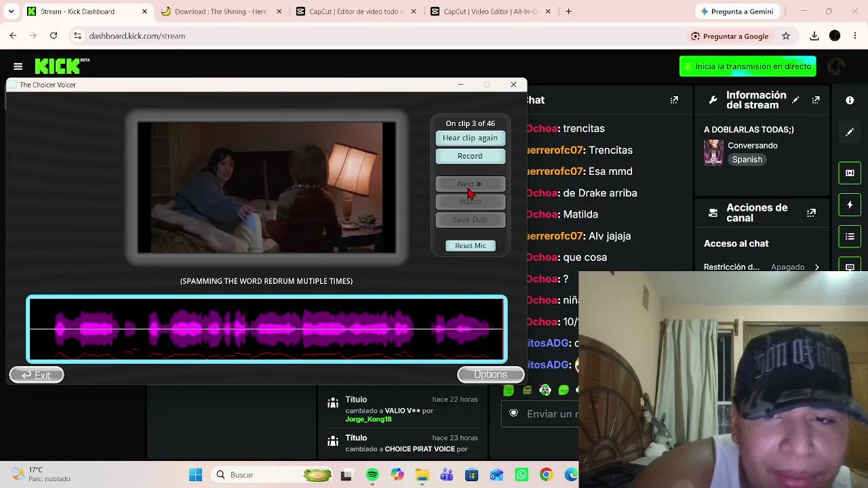This screenshot has width=868, height=488.
Task: Click Hear clip again in The Choicer Voicer
Action: [470, 138]
